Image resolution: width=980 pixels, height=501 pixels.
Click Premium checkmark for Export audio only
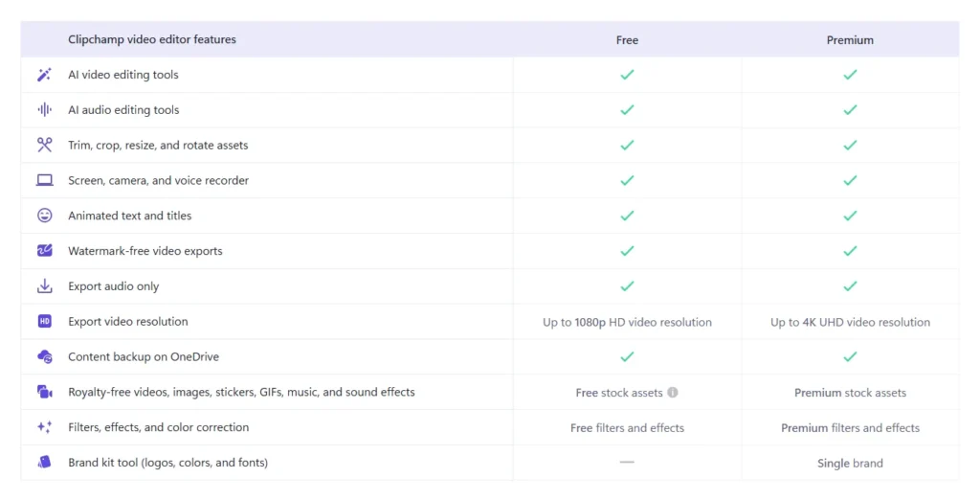pos(850,286)
